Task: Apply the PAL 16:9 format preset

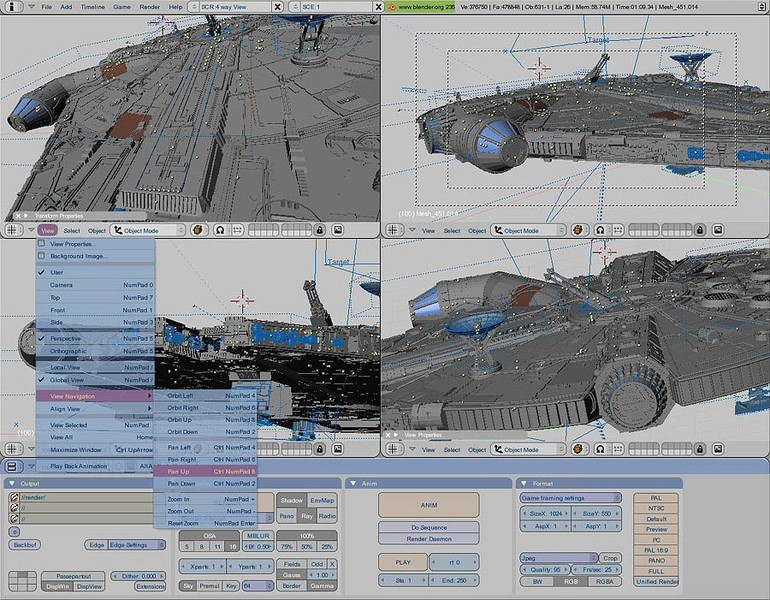Action: coord(656,550)
